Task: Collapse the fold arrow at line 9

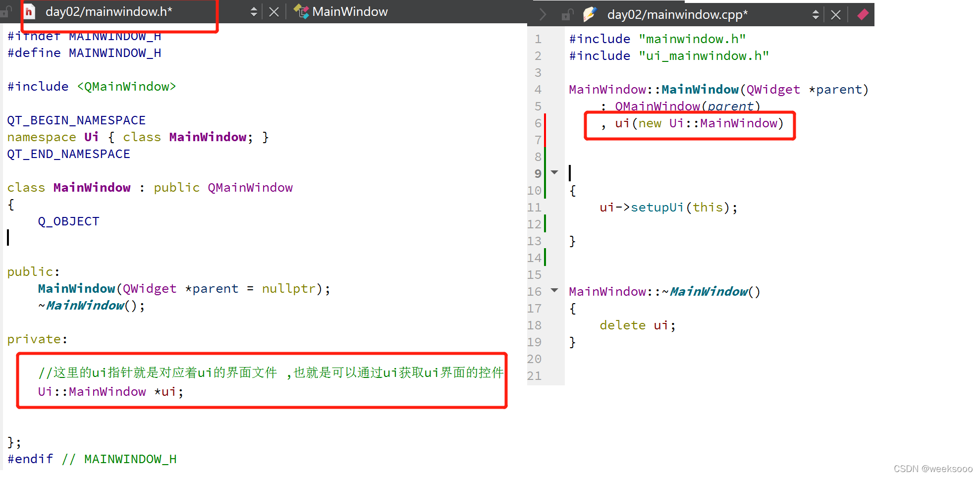Action: [x=554, y=172]
